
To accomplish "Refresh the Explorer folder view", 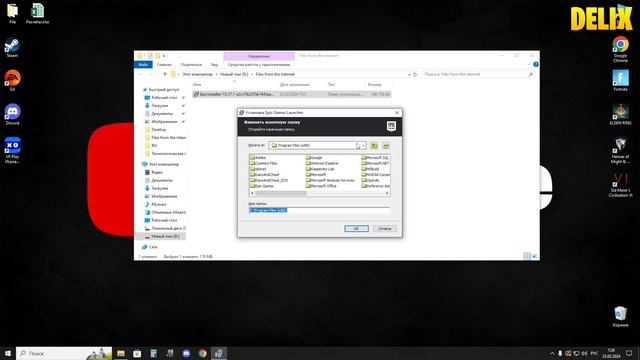I will [415, 75].
